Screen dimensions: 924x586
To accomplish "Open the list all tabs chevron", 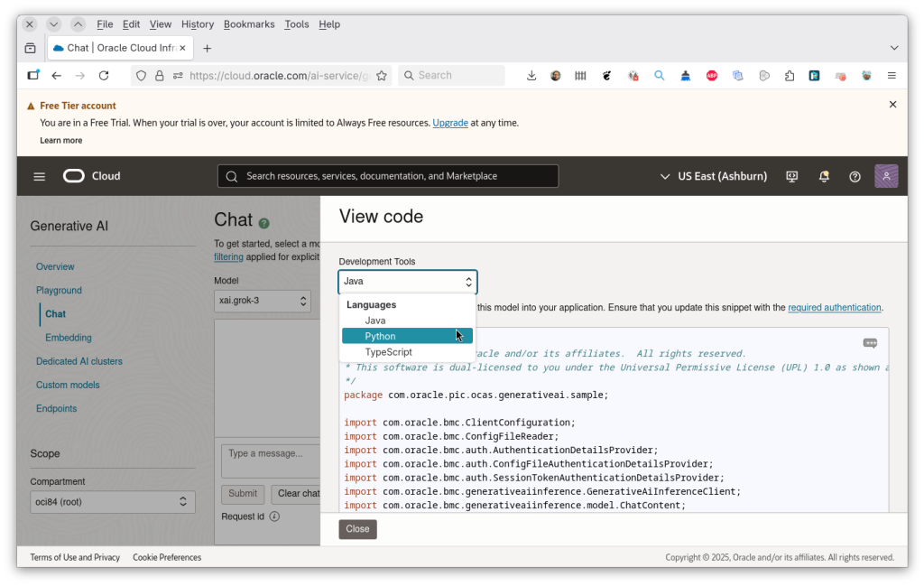I will pyautogui.click(x=894, y=48).
